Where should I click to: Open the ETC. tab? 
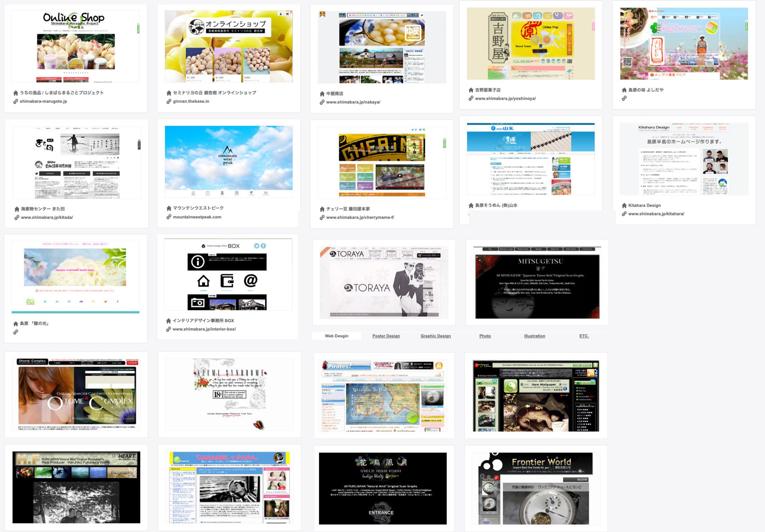[584, 336]
